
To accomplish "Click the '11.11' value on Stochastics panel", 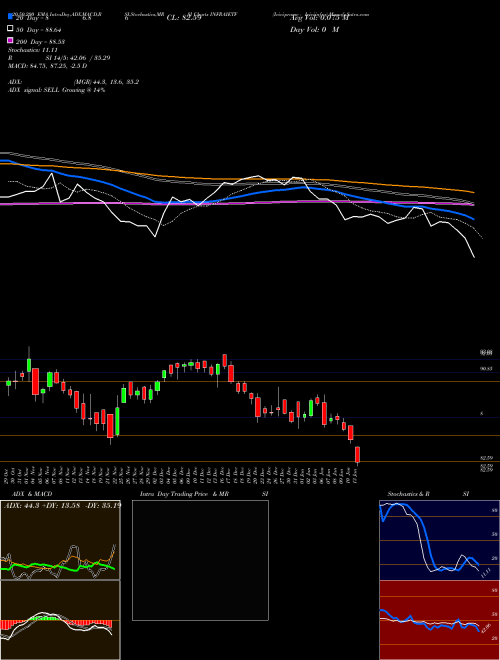I will coord(486,573).
